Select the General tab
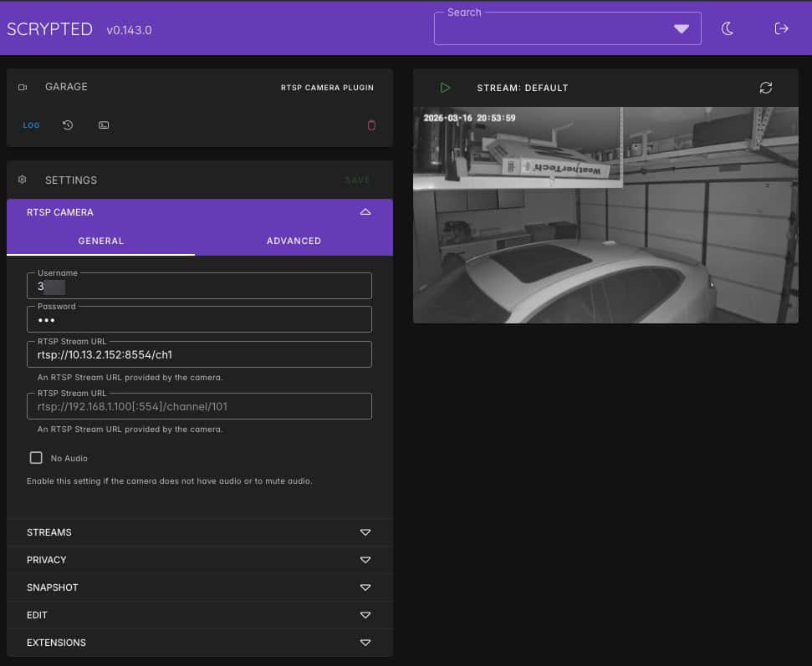 100,241
